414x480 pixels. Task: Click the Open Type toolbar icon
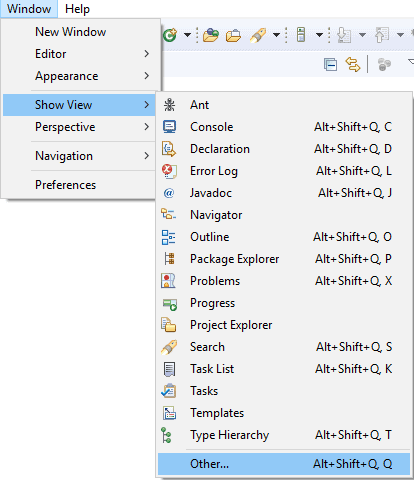click(211, 35)
